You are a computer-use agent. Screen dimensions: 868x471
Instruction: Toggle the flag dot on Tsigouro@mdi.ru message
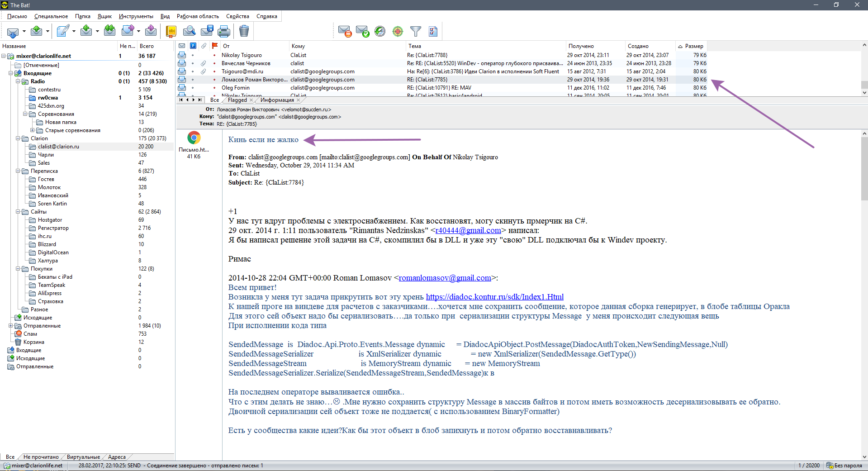click(x=214, y=71)
